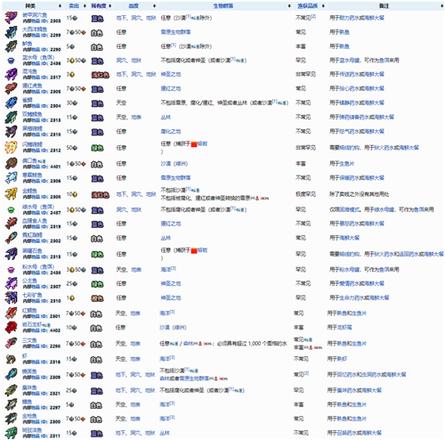
Task: Click the princess fish sprite, ID 2307
Action: [11, 283]
